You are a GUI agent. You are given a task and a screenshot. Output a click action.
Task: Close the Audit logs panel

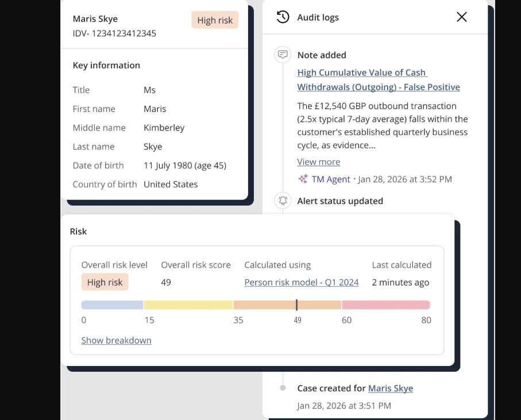[461, 17]
